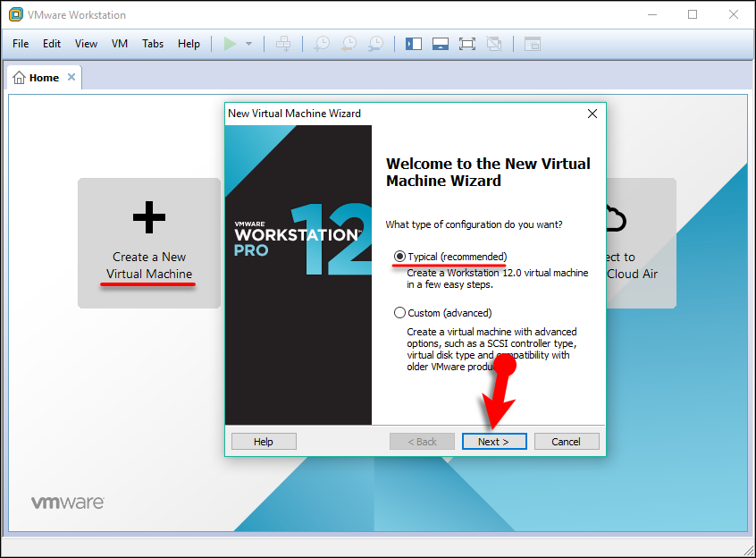Click the Home tab house icon
Screen dimensions: 756x558
coord(19,77)
